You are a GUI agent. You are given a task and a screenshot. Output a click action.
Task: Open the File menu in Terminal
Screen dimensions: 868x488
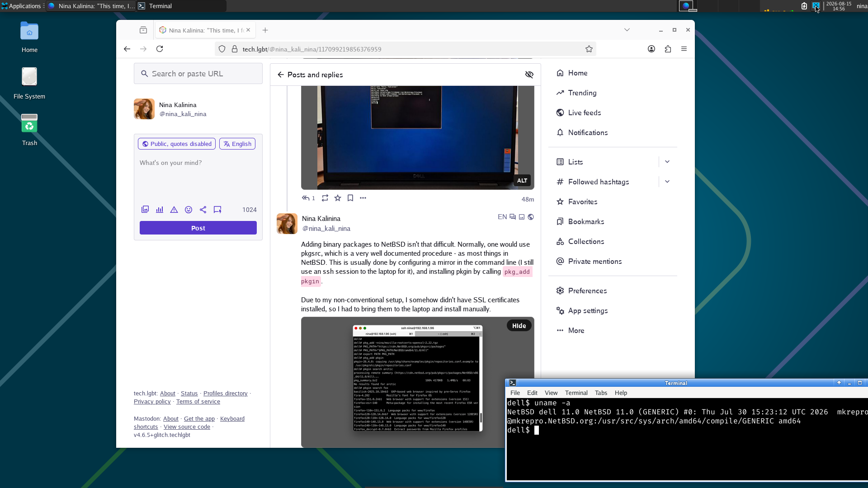tap(515, 393)
